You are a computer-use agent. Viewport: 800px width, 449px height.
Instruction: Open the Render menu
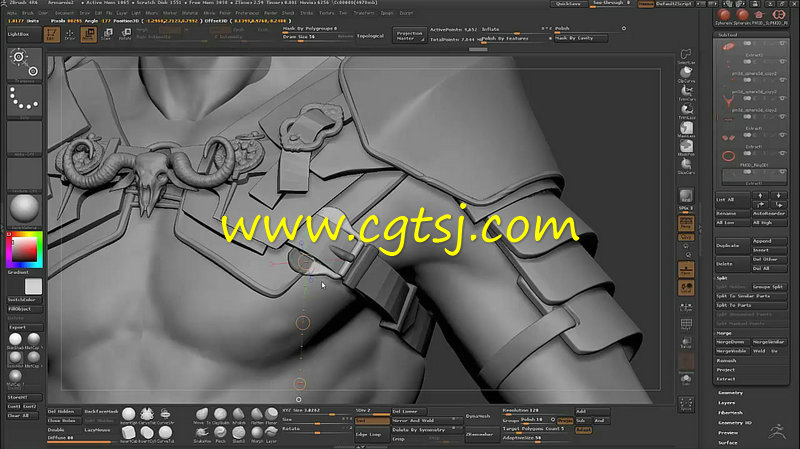(271, 13)
